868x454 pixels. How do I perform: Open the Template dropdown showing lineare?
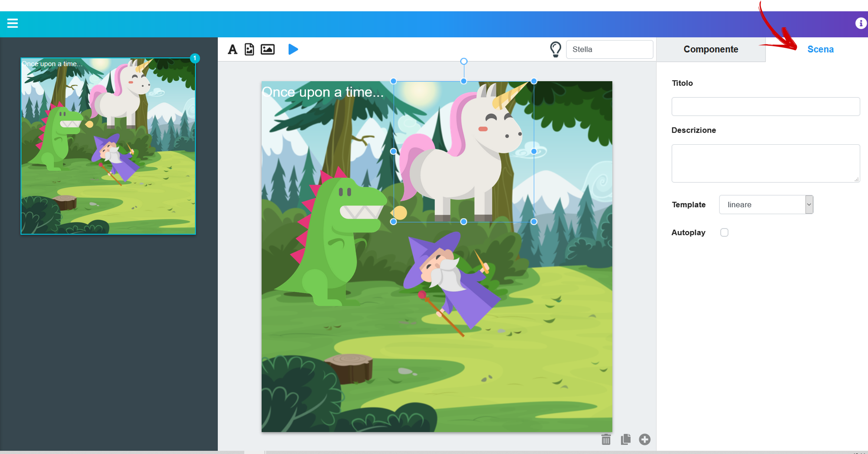766,205
